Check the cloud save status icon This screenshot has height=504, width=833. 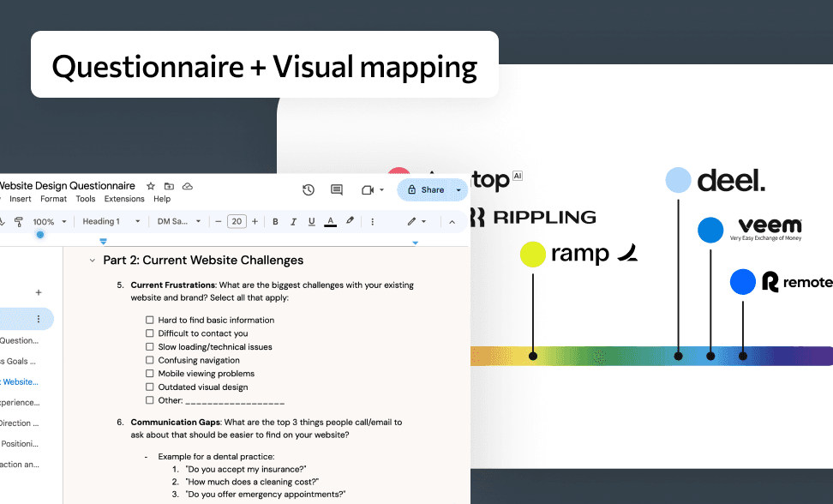(x=188, y=186)
